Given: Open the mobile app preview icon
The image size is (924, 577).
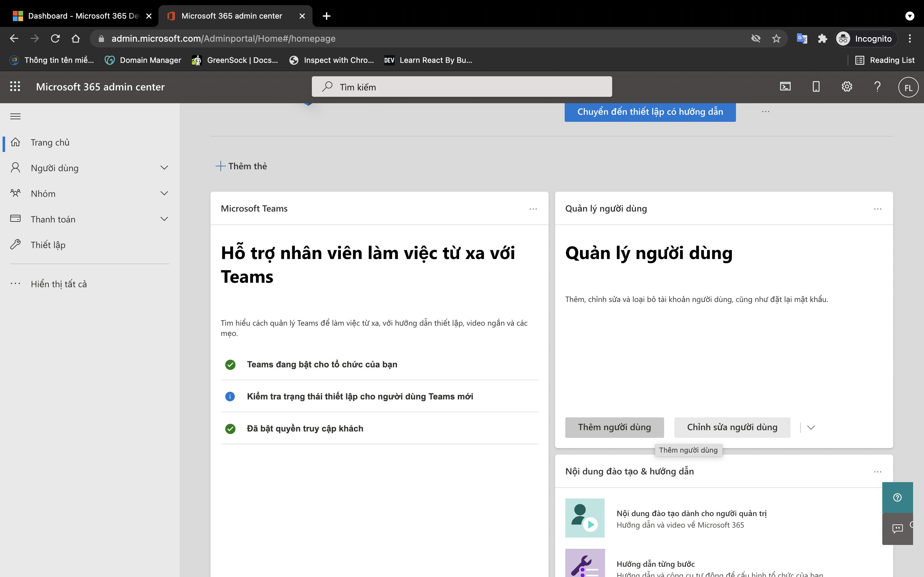Looking at the screenshot, I should [816, 87].
